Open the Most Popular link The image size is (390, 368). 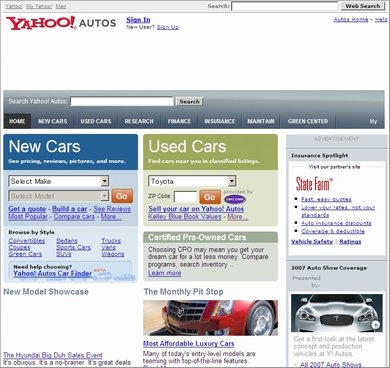click(x=28, y=217)
